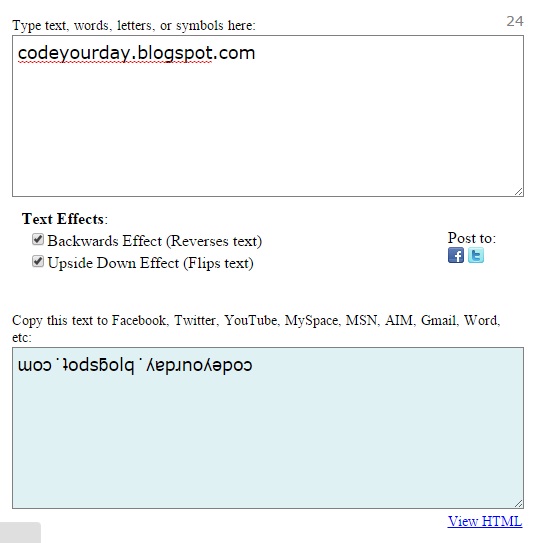Click the 'Post to:' label
Image resolution: width=551 pixels, height=543 pixels.
472,238
